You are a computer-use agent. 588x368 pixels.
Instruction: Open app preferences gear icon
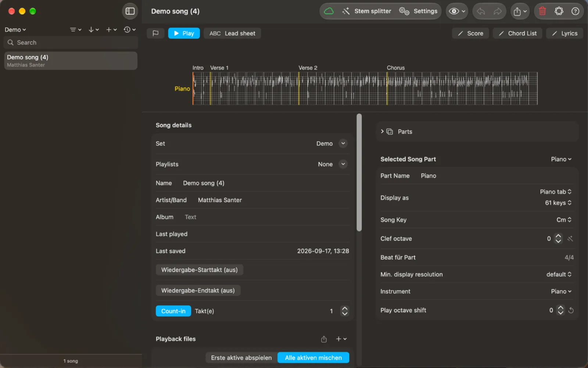click(x=559, y=11)
